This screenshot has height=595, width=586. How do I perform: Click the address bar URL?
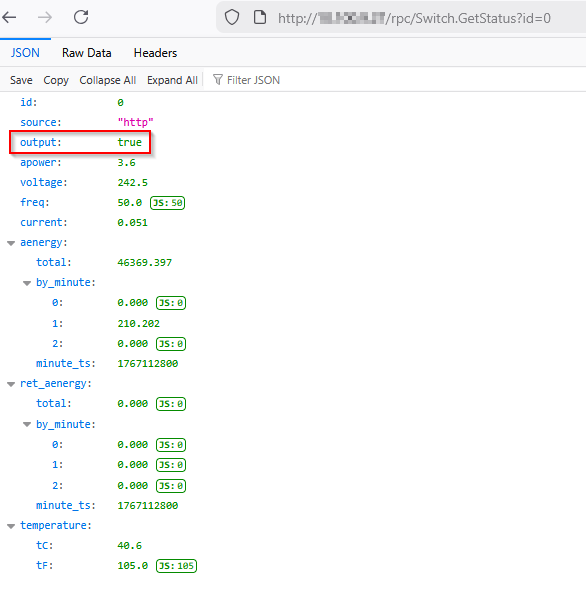(x=414, y=18)
